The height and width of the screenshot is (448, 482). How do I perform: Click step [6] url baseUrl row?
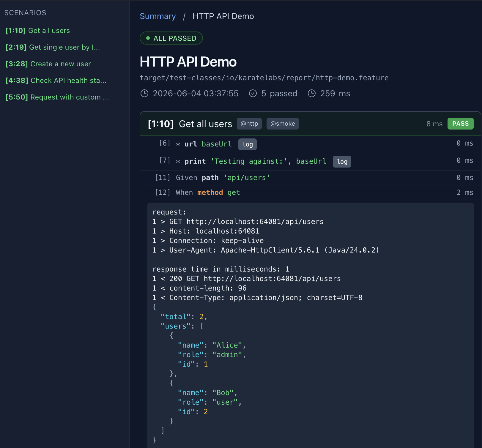(x=310, y=144)
